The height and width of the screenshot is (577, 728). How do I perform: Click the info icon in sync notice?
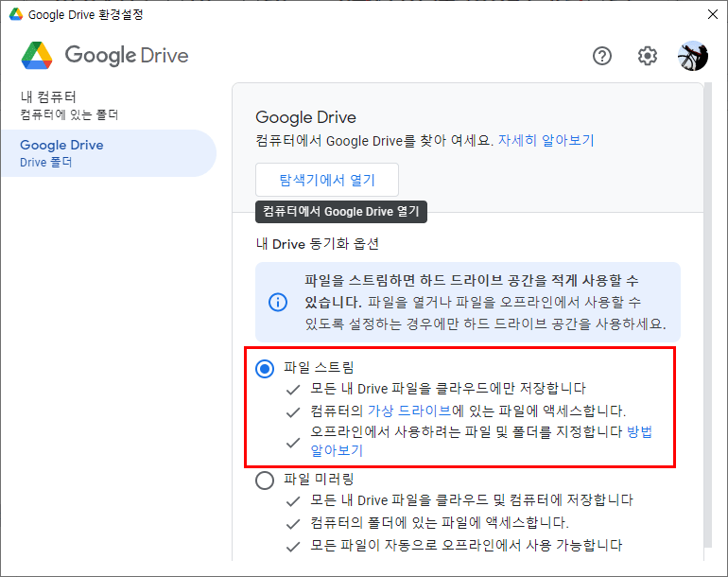coord(278,303)
